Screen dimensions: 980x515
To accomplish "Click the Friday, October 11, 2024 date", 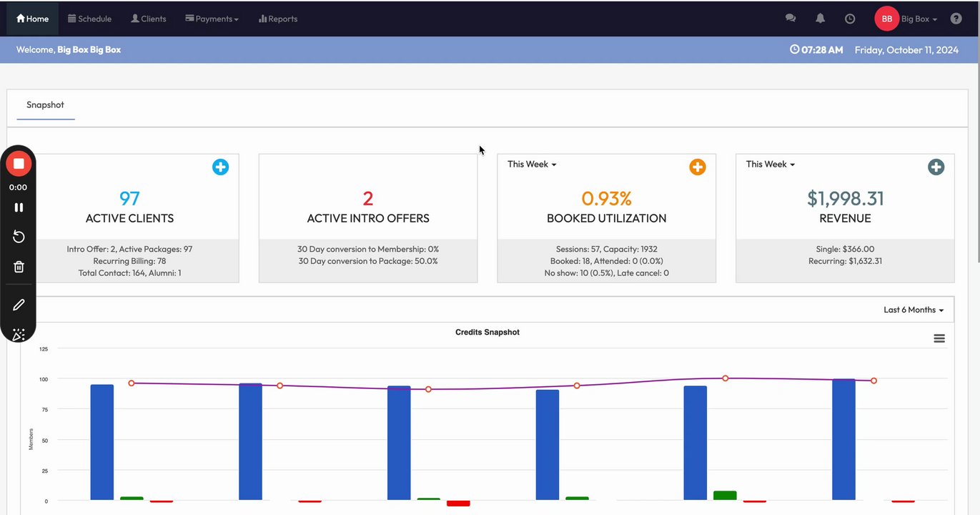I will coord(906,50).
